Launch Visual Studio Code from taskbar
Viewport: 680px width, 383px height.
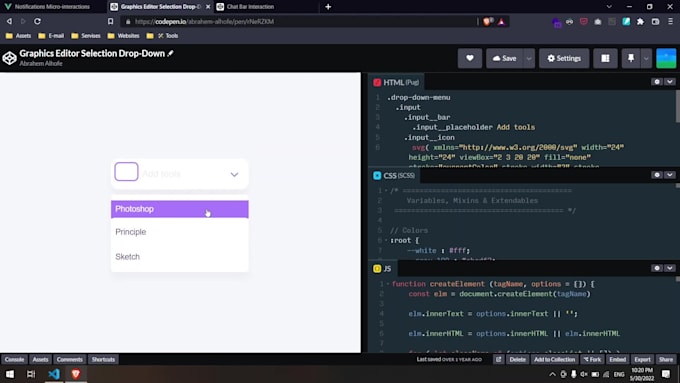(54, 374)
